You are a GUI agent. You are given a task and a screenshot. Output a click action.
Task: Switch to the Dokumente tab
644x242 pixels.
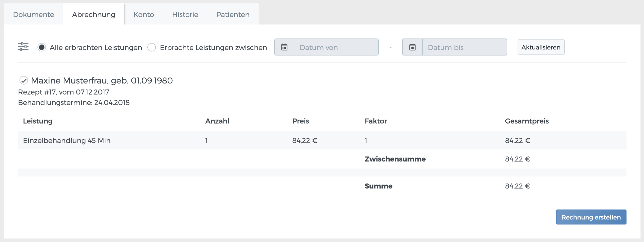coord(33,14)
